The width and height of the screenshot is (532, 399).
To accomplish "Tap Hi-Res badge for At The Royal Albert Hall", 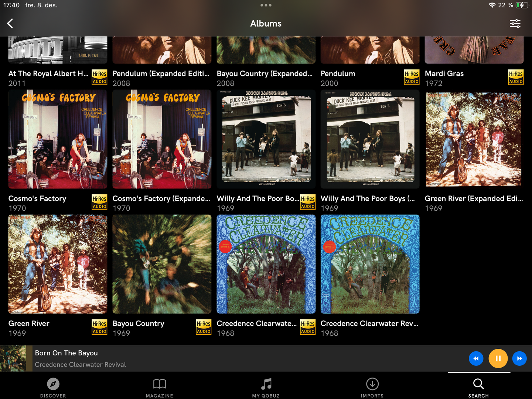I will pos(99,78).
